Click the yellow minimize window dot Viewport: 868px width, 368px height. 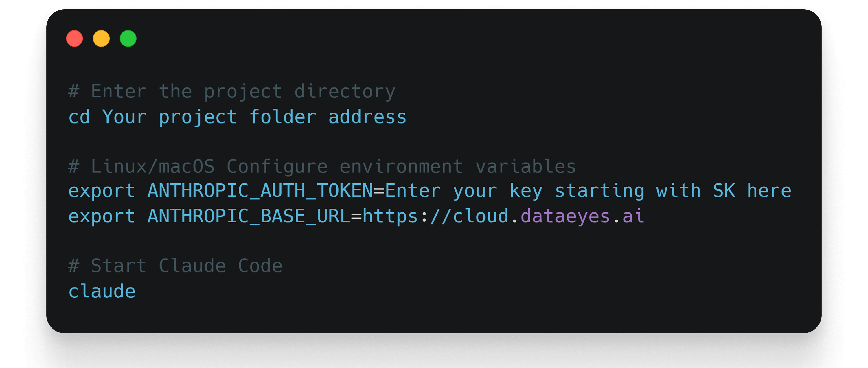coord(101,38)
